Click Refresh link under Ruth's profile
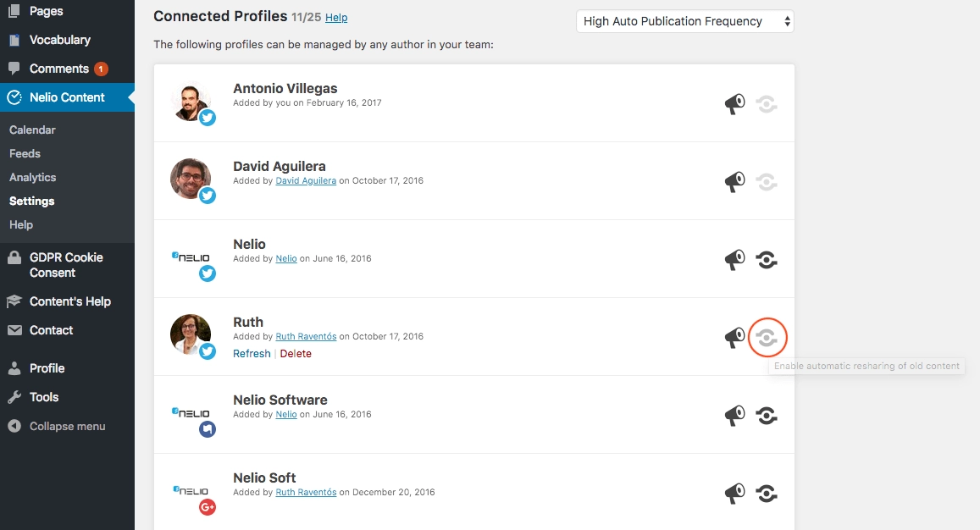The width and height of the screenshot is (980, 530). (x=252, y=354)
